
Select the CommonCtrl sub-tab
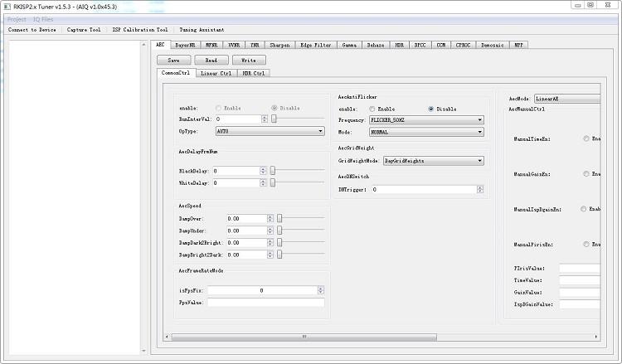pos(176,73)
